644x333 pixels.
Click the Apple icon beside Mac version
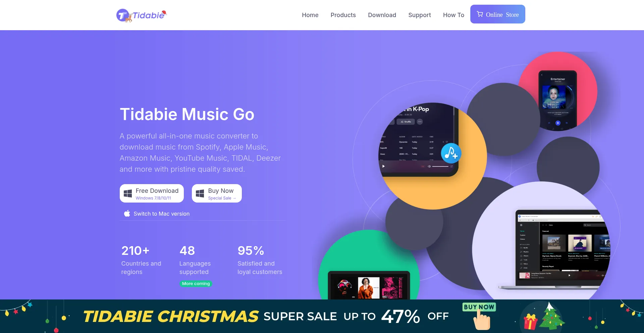point(127,213)
